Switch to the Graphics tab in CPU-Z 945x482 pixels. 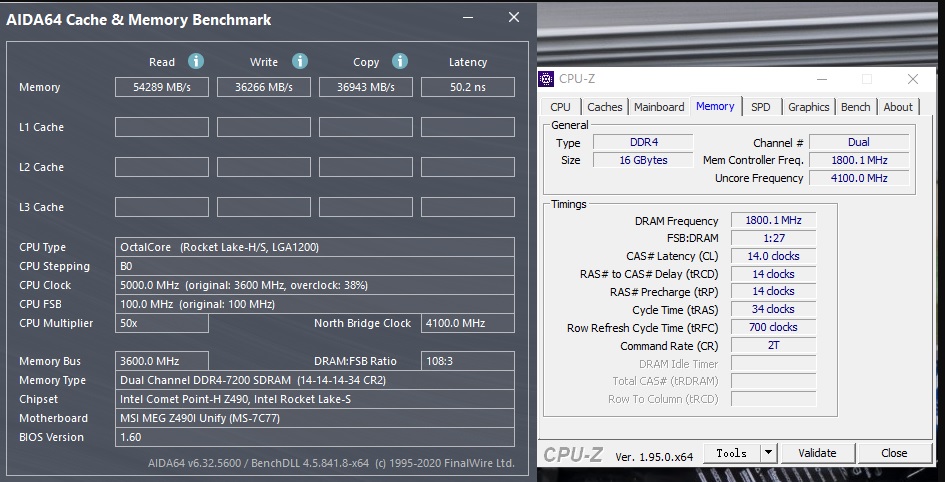pyautogui.click(x=808, y=107)
